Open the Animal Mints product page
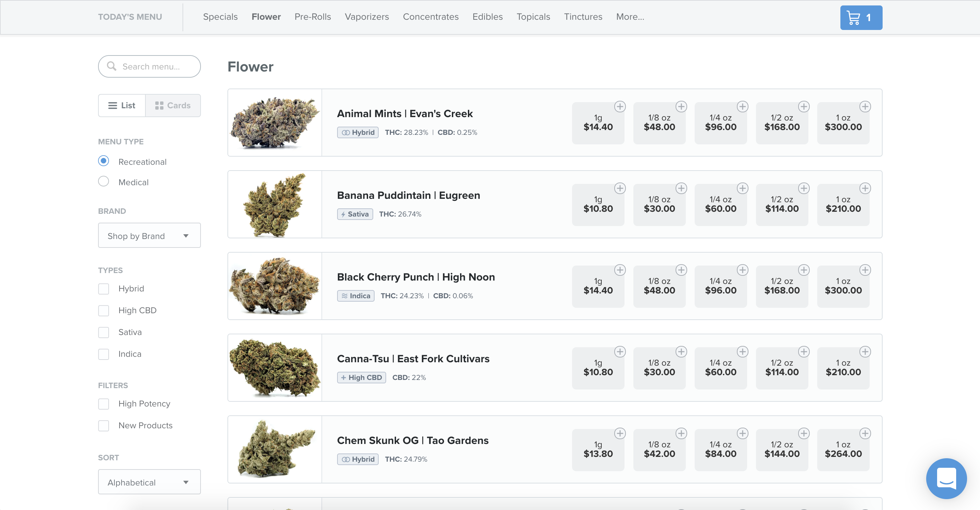Screen dimensions: 980x510 [x=405, y=113]
